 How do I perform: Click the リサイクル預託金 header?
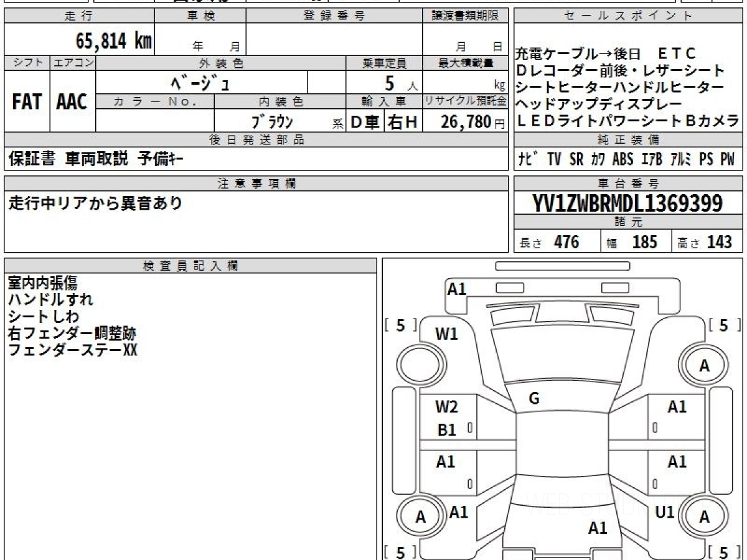(466, 101)
